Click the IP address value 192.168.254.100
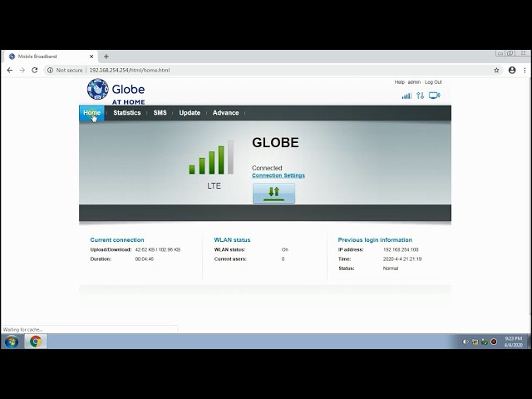Viewport: 532px width, 399px height. point(401,249)
